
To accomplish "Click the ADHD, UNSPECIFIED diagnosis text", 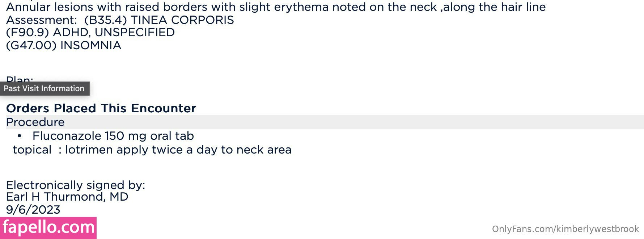I will [114, 33].
